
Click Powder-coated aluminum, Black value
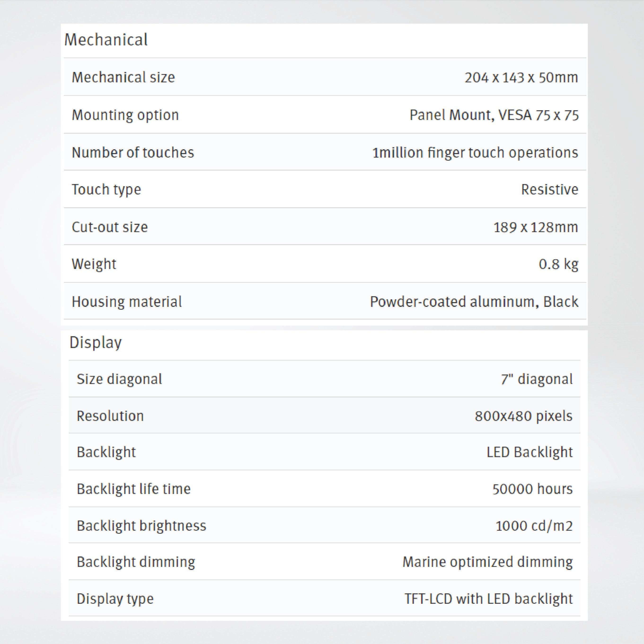[x=474, y=302]
